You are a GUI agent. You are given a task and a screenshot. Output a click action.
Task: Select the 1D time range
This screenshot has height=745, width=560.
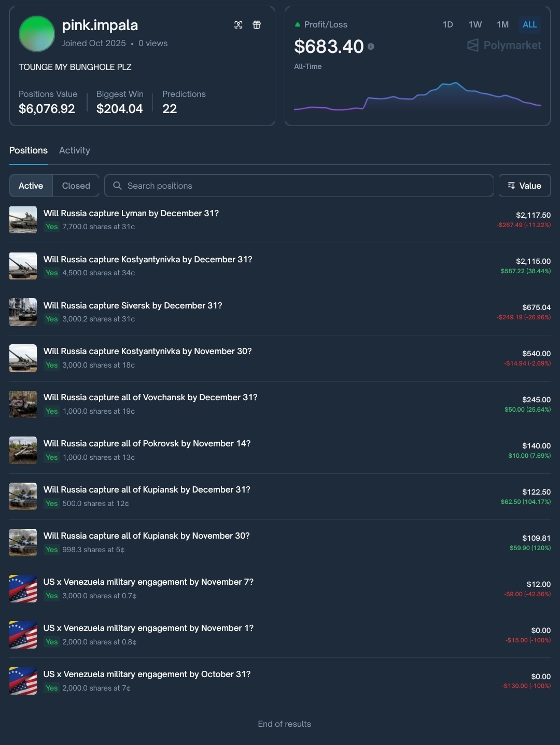[447, 24]
